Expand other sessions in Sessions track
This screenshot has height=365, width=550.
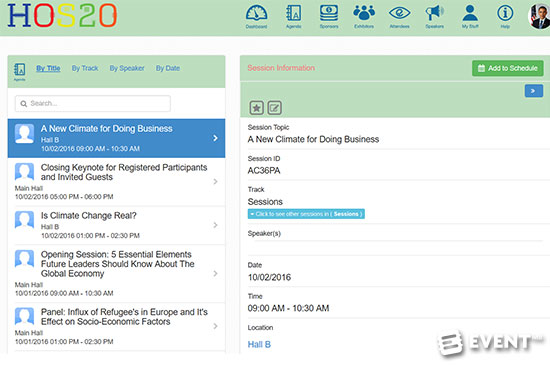click(x=306, y=214)
